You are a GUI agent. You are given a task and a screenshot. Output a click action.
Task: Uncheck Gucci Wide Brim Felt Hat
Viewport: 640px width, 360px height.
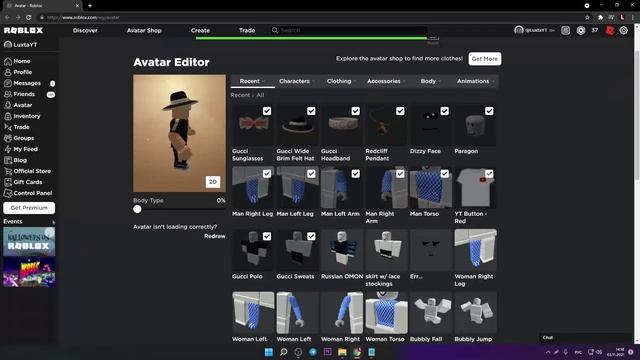(x=311, y=111)
